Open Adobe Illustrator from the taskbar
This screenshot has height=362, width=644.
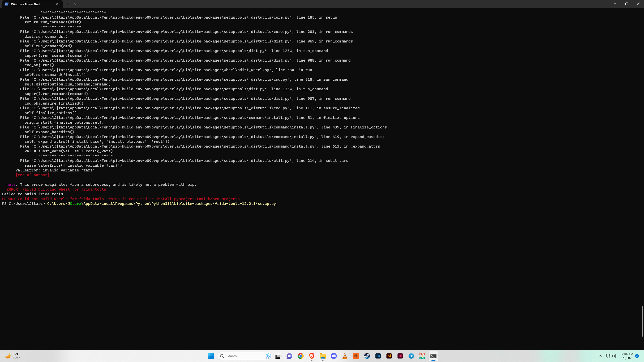click(389, 356)
